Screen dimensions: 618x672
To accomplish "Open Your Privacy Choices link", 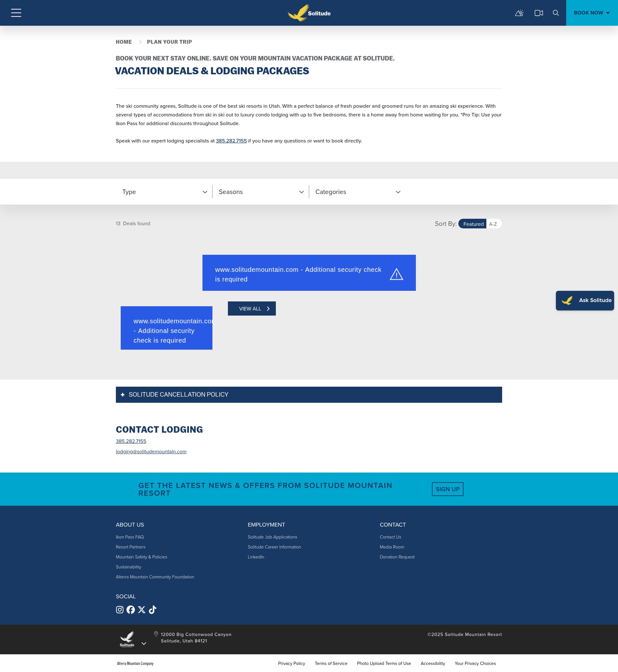I will pos(475,664).
